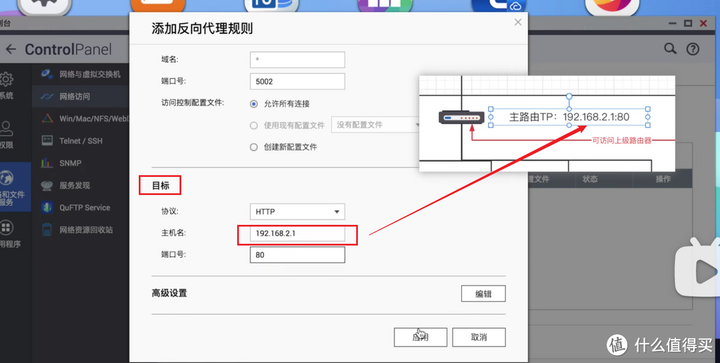Image resolution: width=720 pixels, height=363 pixels.
Task: Open the 协议 HTTP dropdown
Action: click(298, 212)
